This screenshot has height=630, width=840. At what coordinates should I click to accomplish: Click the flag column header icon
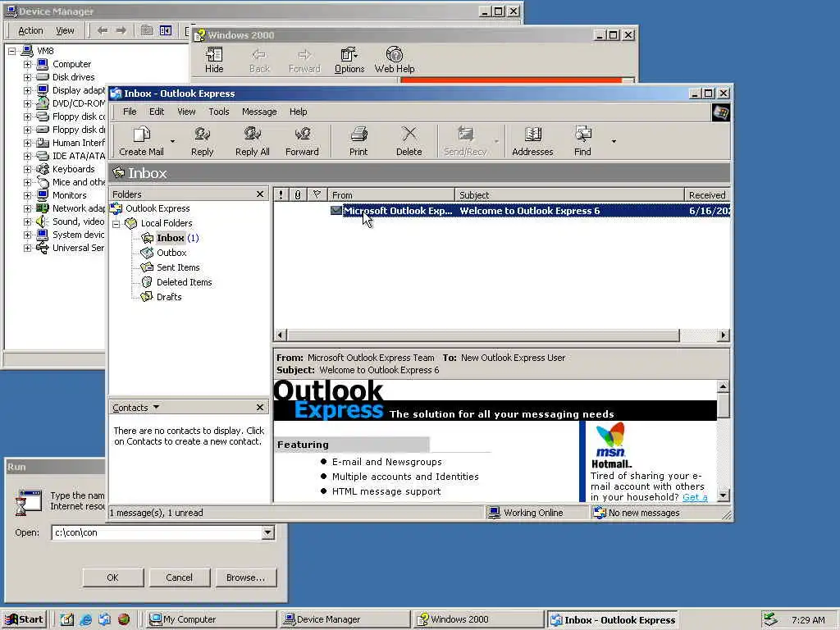317,195
